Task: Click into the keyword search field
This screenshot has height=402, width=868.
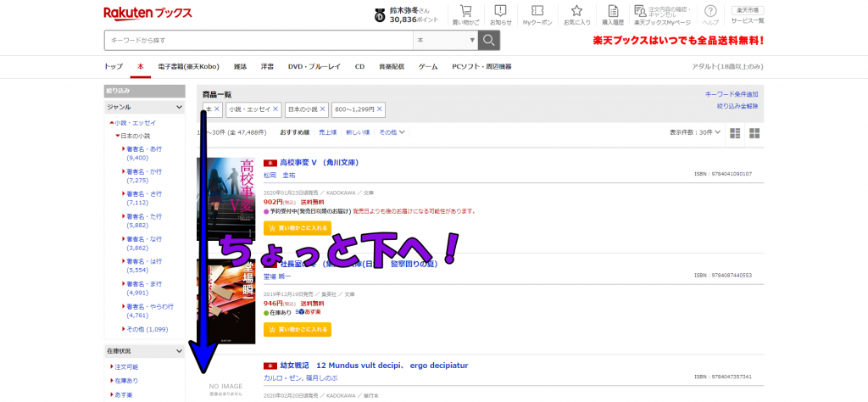Action: coord(259,41)
